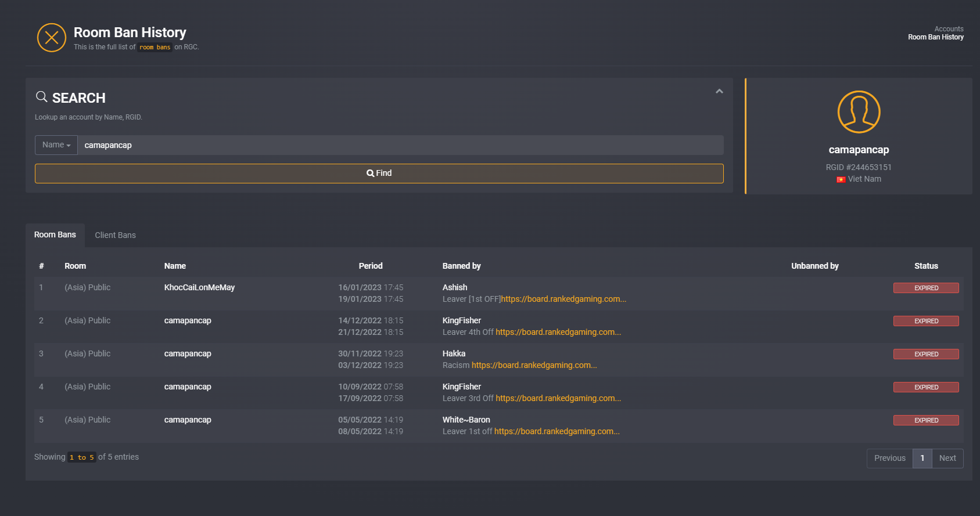
Task: Click the name KhocCaiLonMeMay in row 1
Action: pyautogui.click(x=199, y=287)
